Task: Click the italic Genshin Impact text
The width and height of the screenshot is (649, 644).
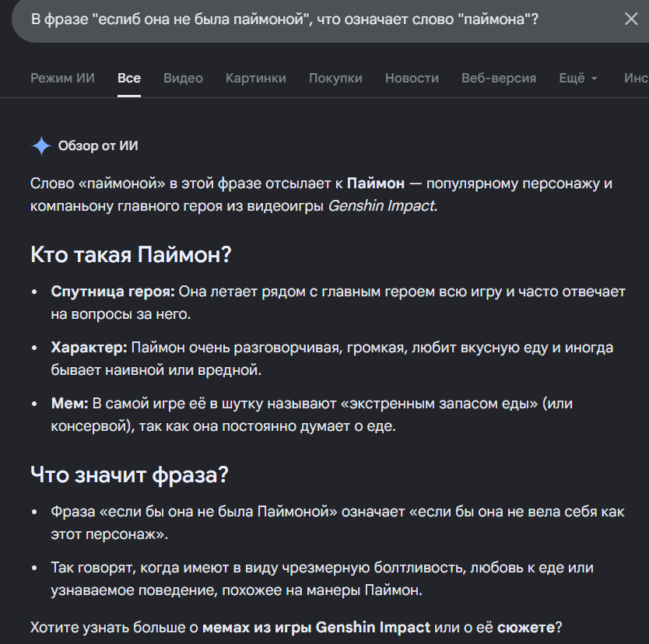Action: (x=381, y=205)
